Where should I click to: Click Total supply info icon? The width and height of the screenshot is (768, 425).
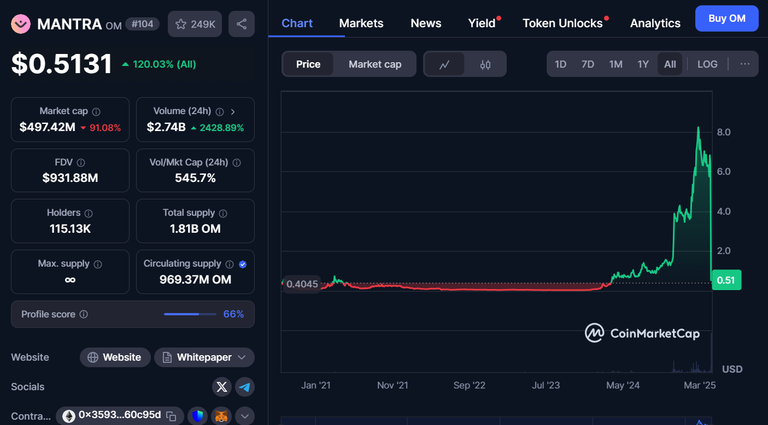click(223, 213)
